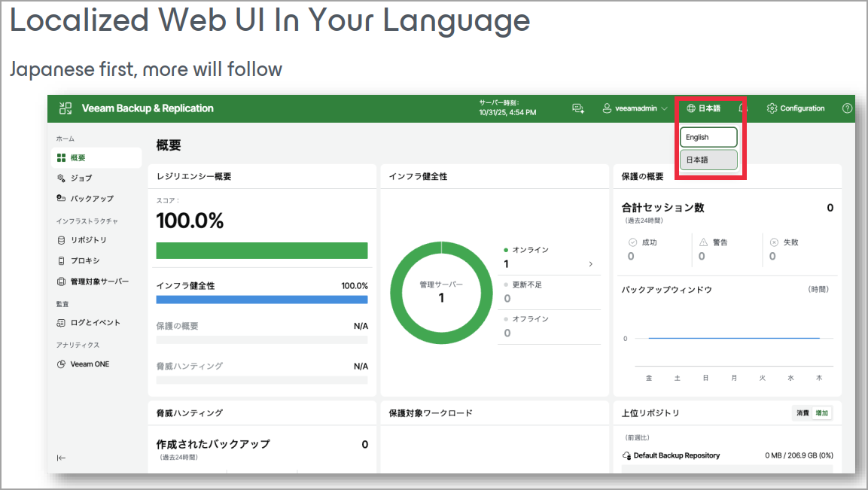The height and width of the screenshot is (490, 868).
Task: Expand the veeamadmin user dropdown
Action: pos(635,108)
